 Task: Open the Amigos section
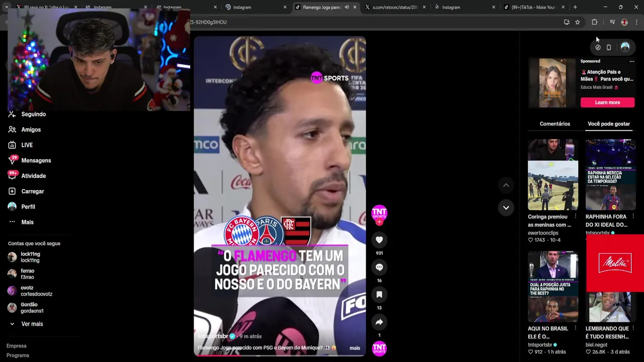31,130
